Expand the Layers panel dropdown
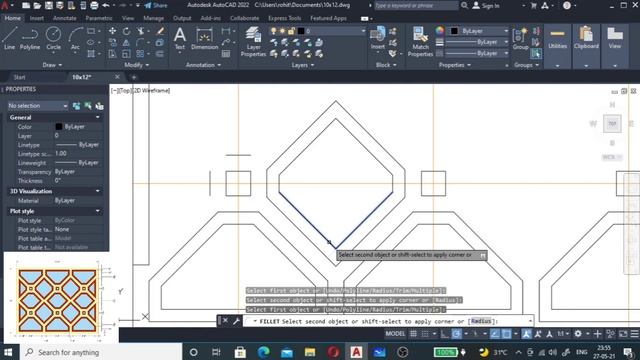This screenshot has width=640, height=360. pyautogui.click(x=303, y=65)
